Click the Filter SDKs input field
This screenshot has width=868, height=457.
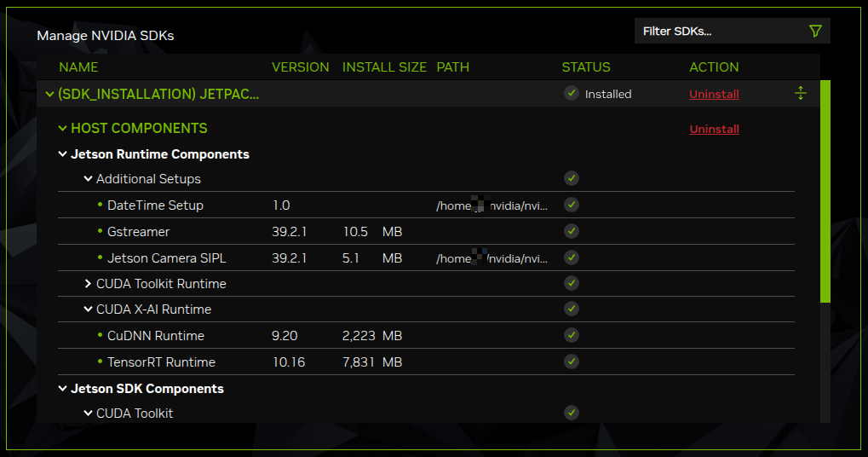[732, 31]
